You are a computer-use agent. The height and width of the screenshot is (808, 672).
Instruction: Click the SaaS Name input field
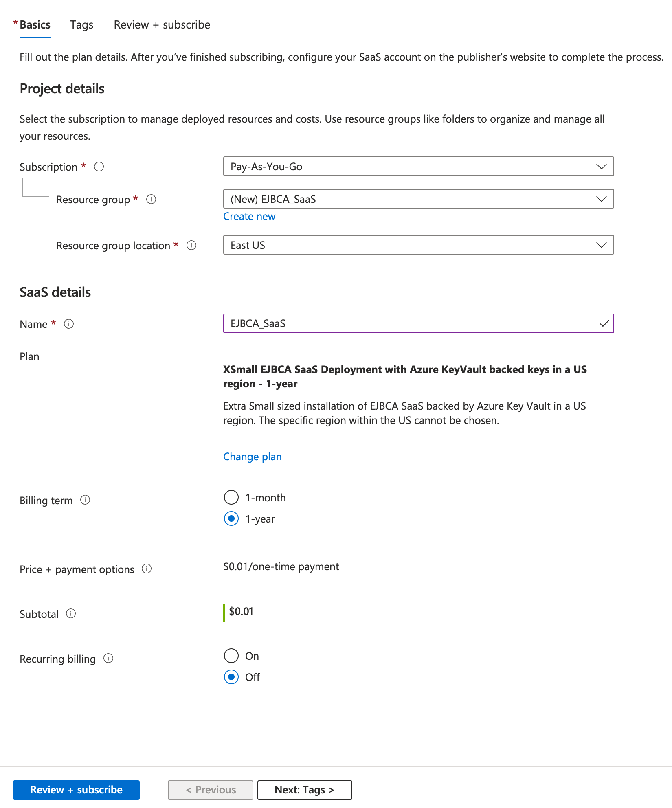pyautogui.click(x=411, y=323)
